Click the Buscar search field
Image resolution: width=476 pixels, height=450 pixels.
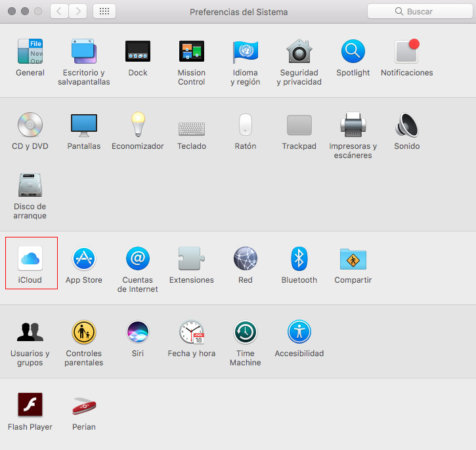(x=420, y=12)
